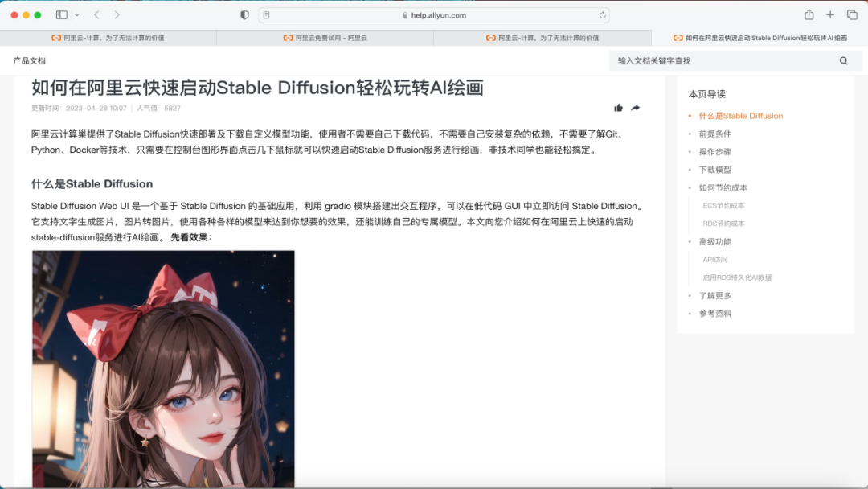Open the privacy shield report icon
The image size is (868, 489).
pyautogui.click(x=244, y=15)
